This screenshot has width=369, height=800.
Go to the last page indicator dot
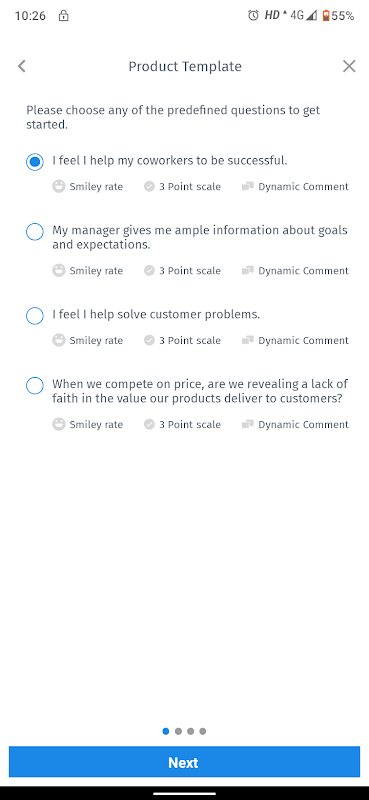[203, 731]
